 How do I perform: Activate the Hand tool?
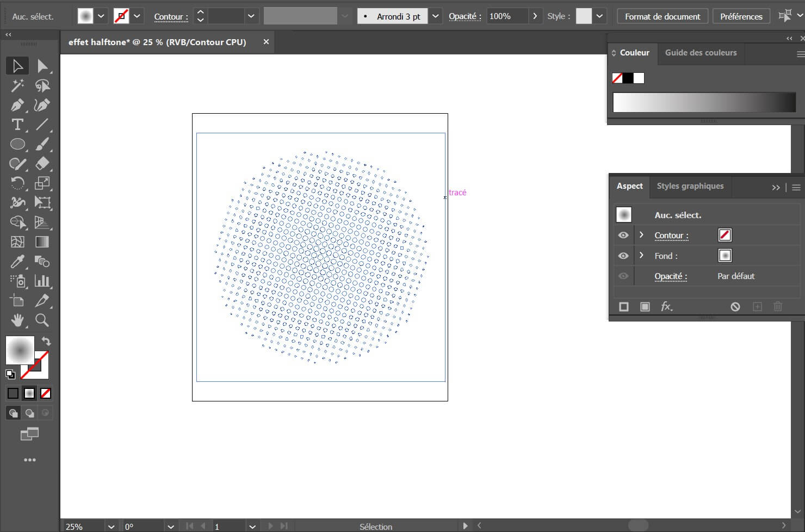click(17, 320)
